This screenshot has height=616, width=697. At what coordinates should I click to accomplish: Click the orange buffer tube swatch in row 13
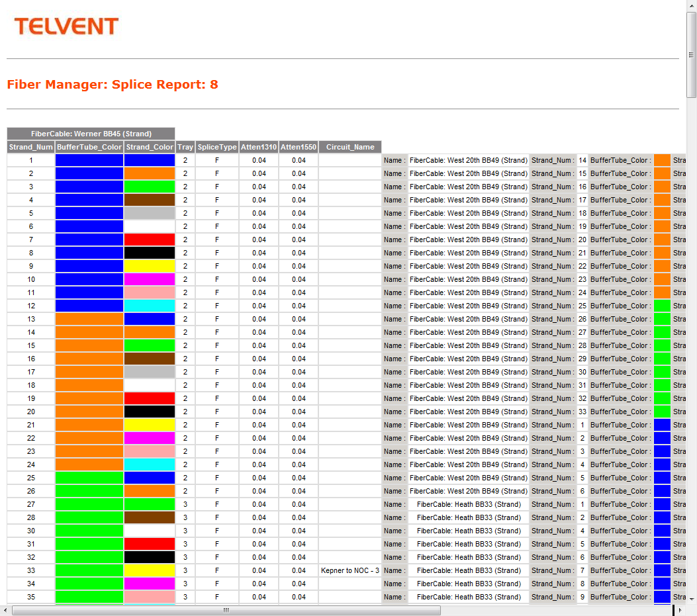click(89, 319)
